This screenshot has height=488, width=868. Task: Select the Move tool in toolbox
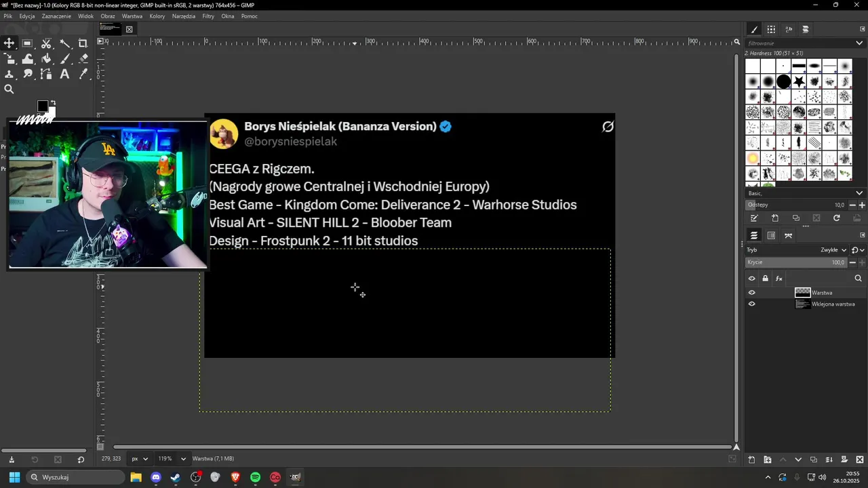click(x=9, y=43)
